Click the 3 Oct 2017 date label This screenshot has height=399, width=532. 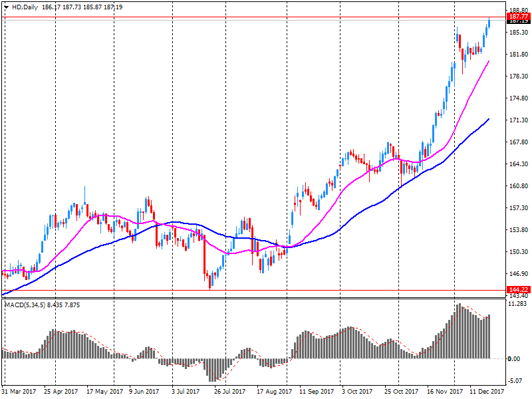(357, 391)
